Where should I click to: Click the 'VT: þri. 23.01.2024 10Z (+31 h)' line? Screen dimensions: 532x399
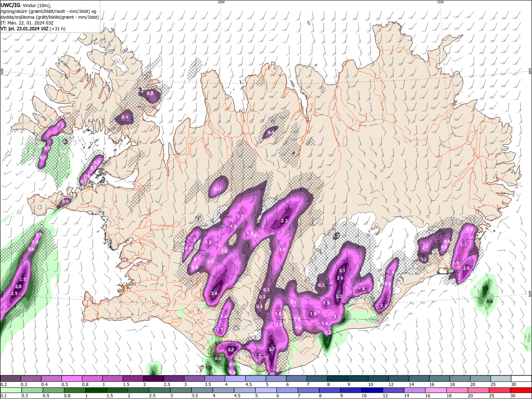(x=33, y=29)
